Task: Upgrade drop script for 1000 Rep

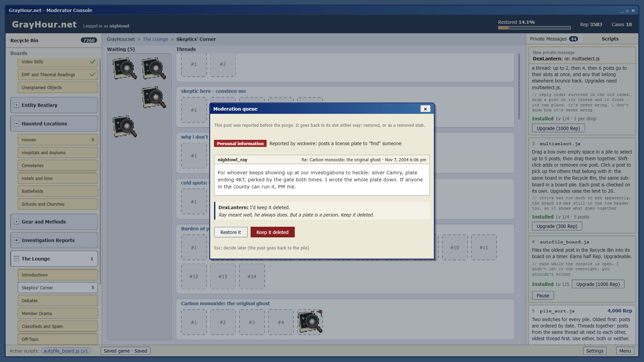Action: point(558,128)
